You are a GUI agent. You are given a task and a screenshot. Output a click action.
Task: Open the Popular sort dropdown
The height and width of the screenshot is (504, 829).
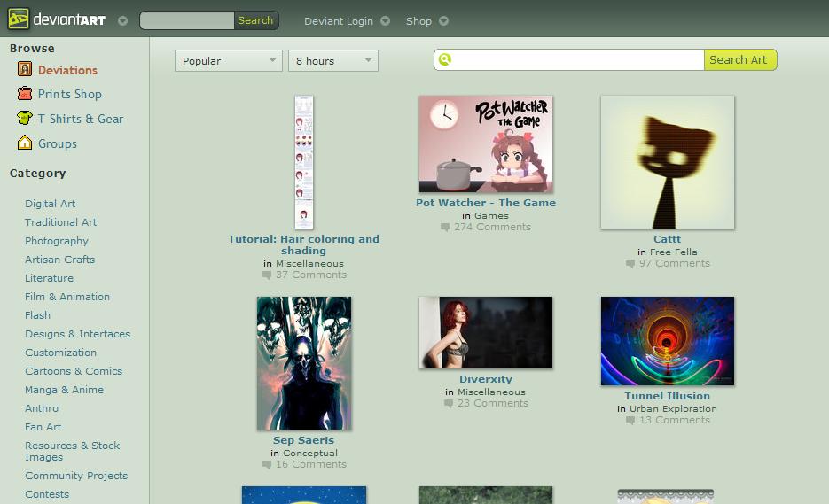tap(229, 61)
